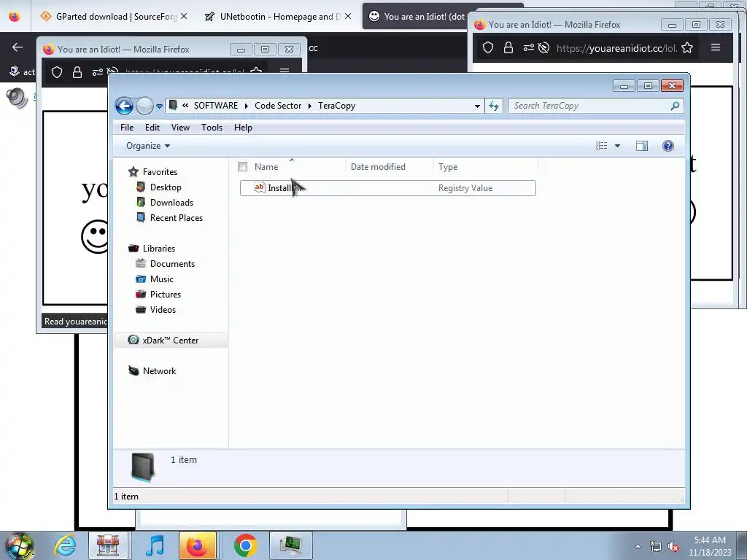Open the Videos library

coord(163,309)
